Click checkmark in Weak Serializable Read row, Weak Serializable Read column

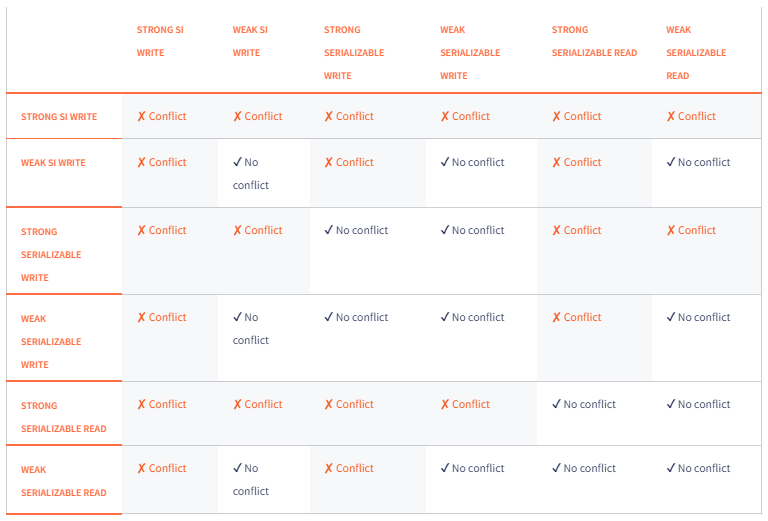671,469
